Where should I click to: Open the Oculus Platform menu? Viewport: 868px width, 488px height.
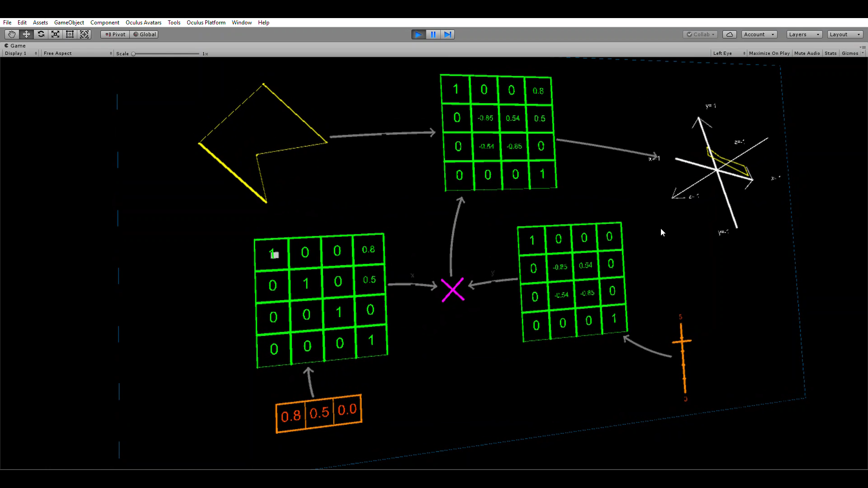[x=206, y=23]
